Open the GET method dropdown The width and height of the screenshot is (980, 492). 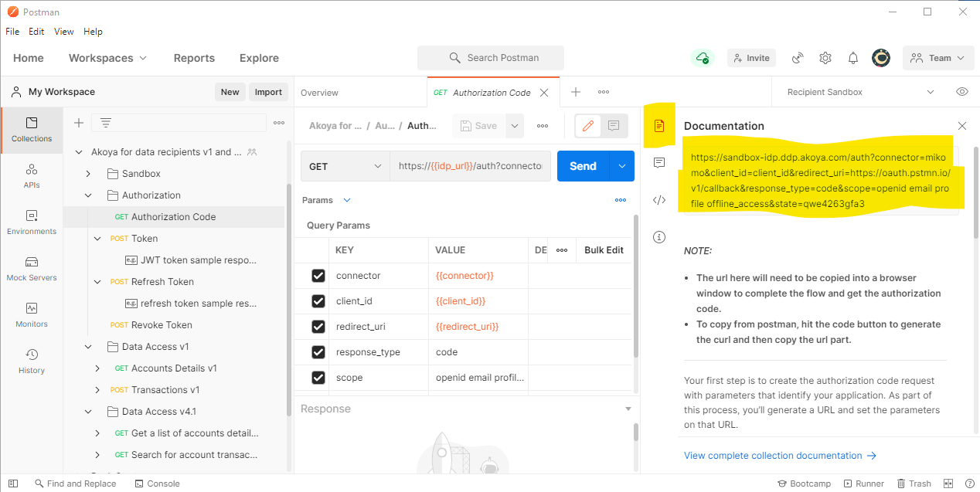pyautogui.click(x=345, y=166)
